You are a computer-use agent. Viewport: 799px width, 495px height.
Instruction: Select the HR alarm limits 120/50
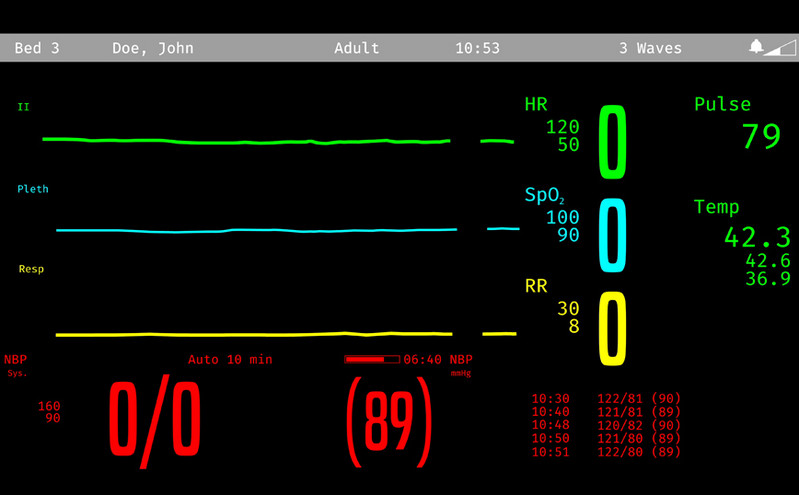[x=562, y=136]
